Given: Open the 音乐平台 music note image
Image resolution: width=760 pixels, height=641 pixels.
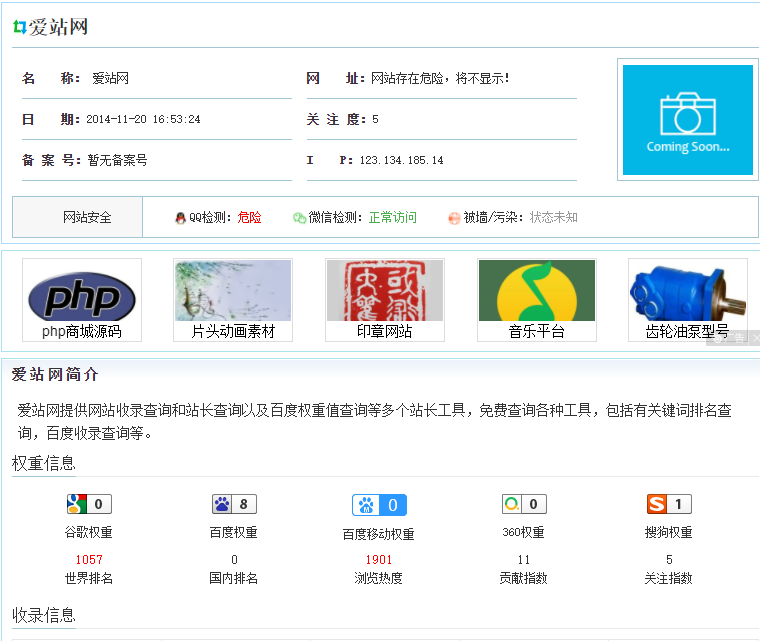Looking at the screenshot, I should (x=536, y=291).
